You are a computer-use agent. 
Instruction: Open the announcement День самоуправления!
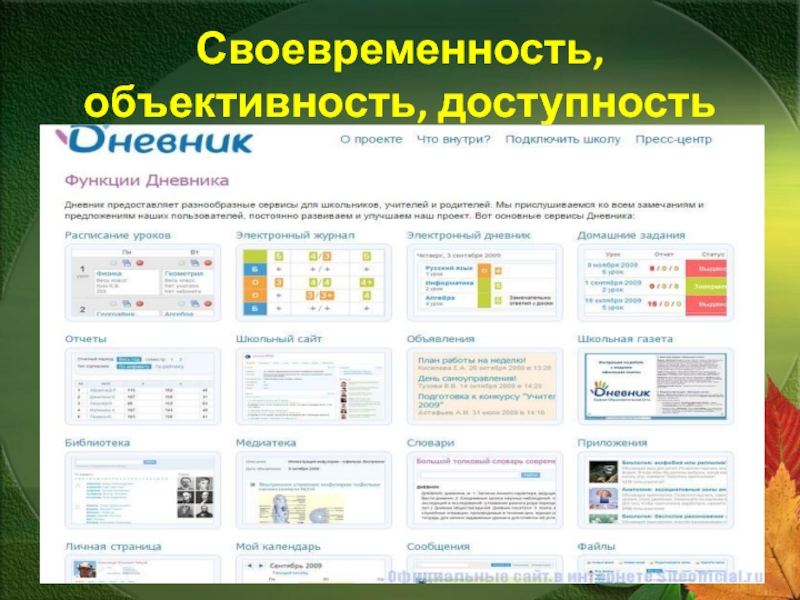[x=467, y=379]
